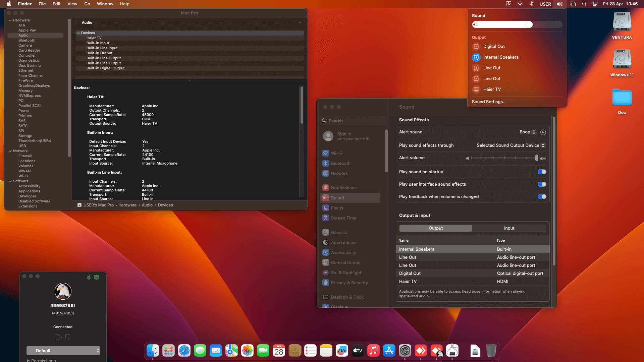Expand Permissions in remote connection window
This screenshot has height=362, width=644.
pyautogui.click(x=28, y=360)
